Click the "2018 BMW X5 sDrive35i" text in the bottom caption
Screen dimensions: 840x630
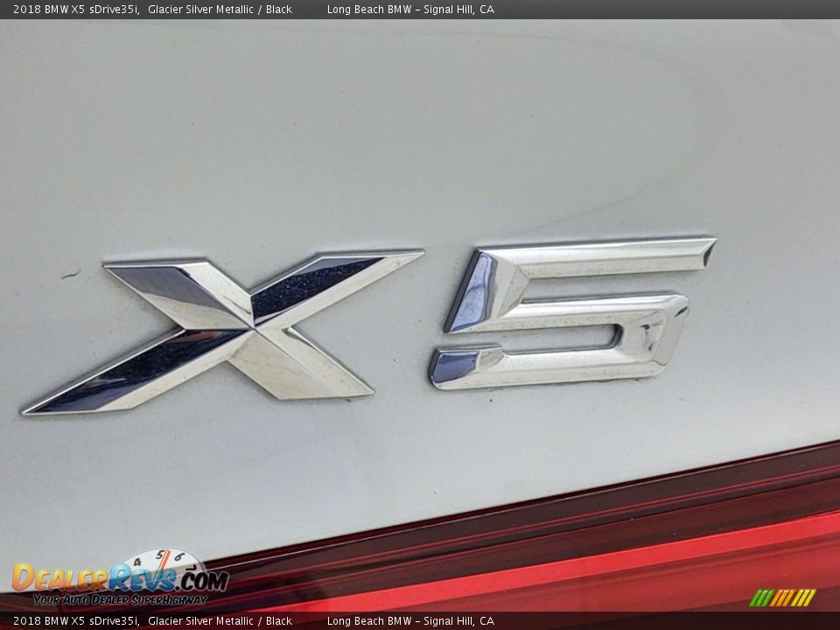coord(76,621)
